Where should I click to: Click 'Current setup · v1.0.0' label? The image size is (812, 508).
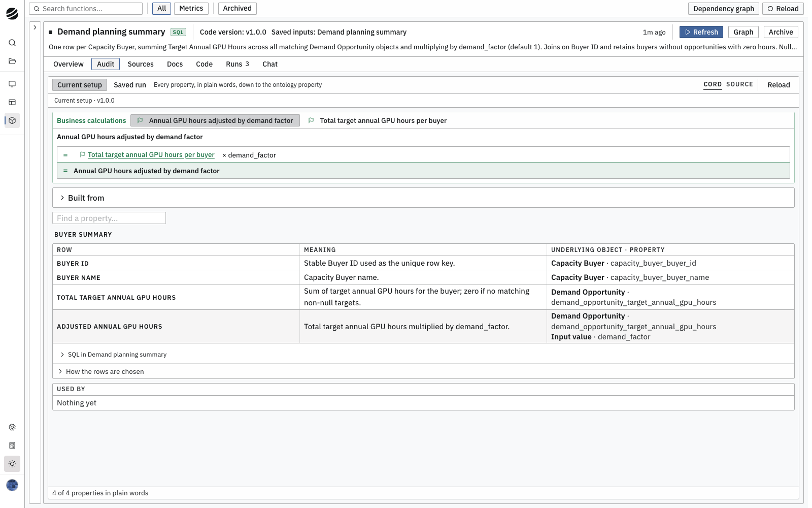click(x=84, y=101)
